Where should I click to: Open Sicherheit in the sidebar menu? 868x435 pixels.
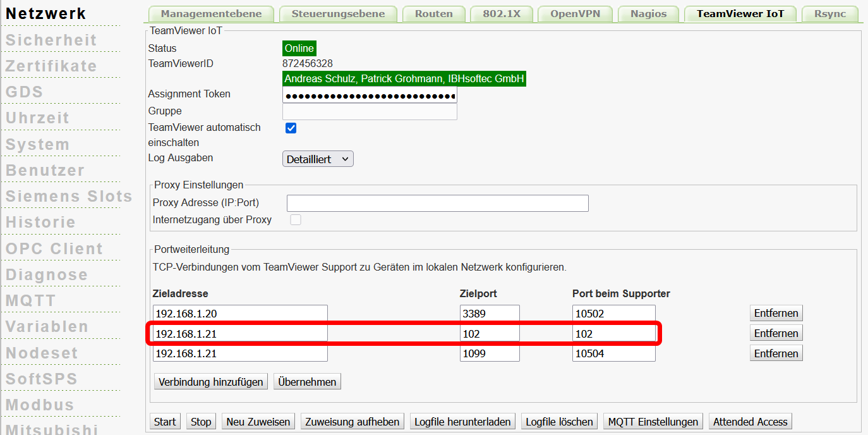52,40
